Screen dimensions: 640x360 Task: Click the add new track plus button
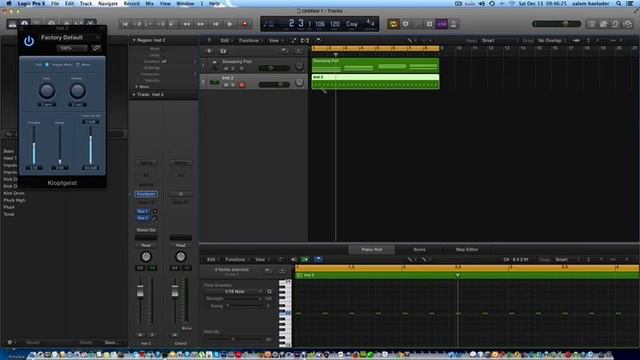tap(209, 51)
